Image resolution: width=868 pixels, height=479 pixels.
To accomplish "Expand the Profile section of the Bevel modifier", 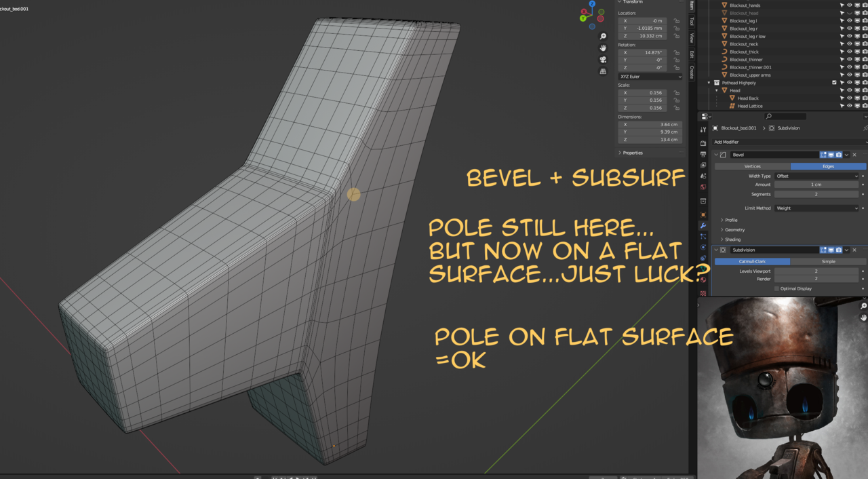I will coord(730,220).
